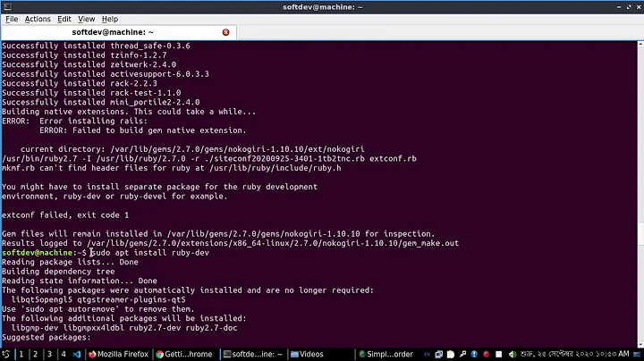The image size is (644, 361).
Task: Open the File menu
Action: [12, 19]
